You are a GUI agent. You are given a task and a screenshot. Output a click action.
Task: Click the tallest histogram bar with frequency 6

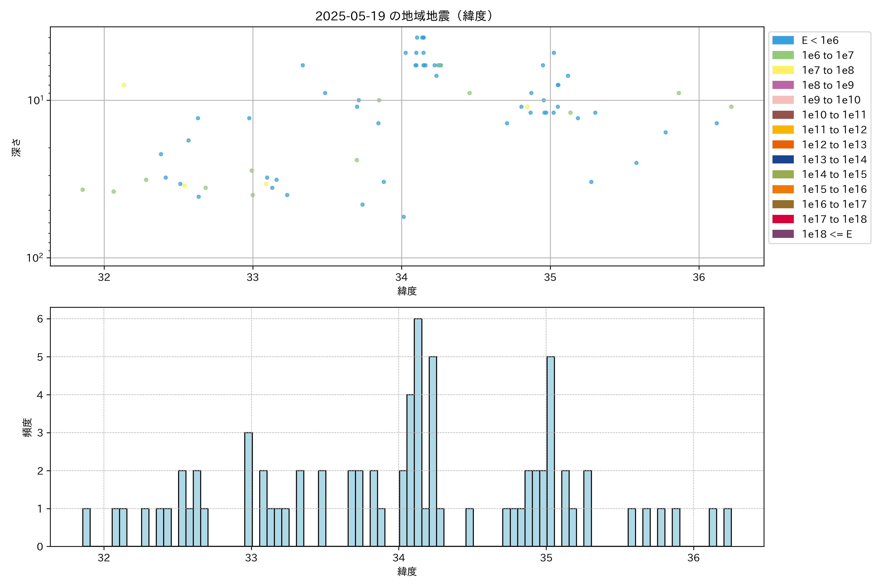point(418,432)
